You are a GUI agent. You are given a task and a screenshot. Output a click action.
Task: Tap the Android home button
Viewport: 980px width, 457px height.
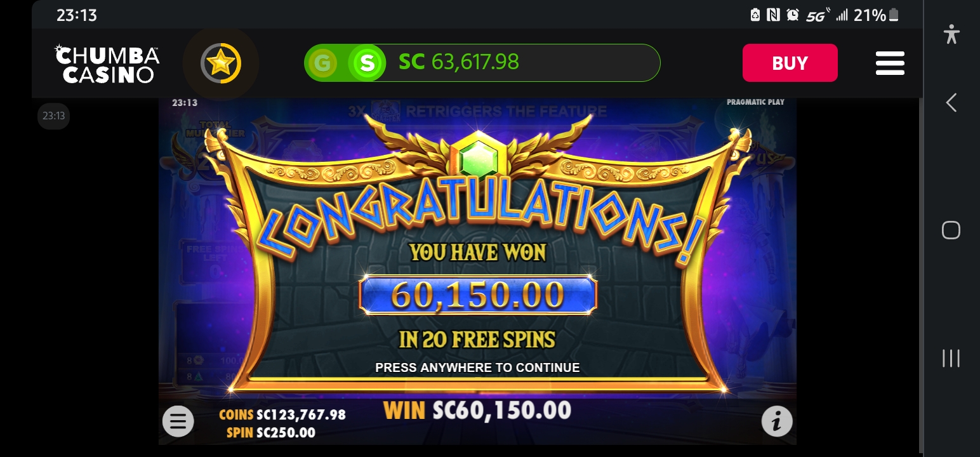951,230
